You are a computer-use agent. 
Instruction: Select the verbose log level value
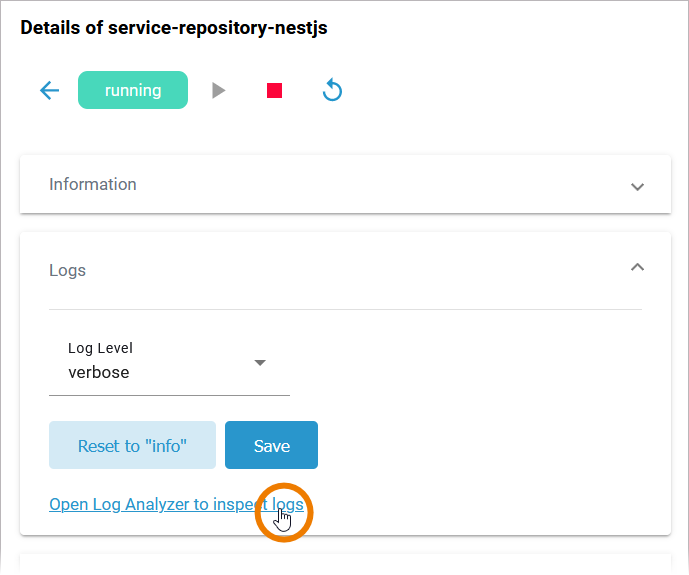click(99, 373)
